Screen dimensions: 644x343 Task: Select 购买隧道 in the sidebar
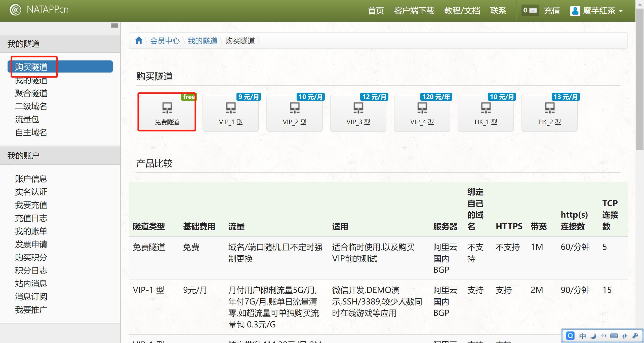(x=60, y=67)
